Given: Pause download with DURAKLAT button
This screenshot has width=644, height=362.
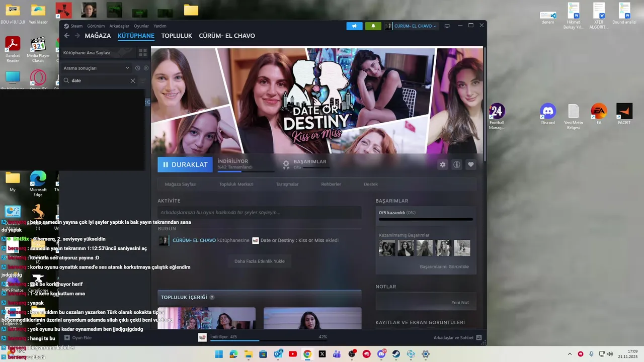Looking at the screenshot, I should (185, 164).
